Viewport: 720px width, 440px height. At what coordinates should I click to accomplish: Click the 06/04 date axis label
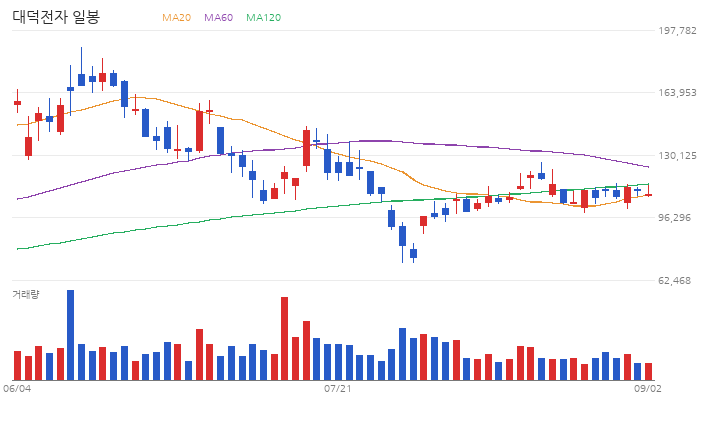coord(17,389)
